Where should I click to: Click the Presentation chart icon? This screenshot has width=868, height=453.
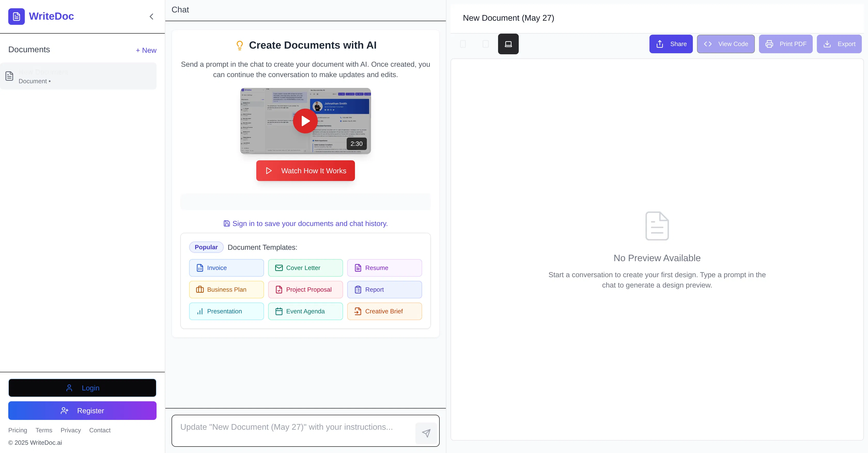(200, 311)
